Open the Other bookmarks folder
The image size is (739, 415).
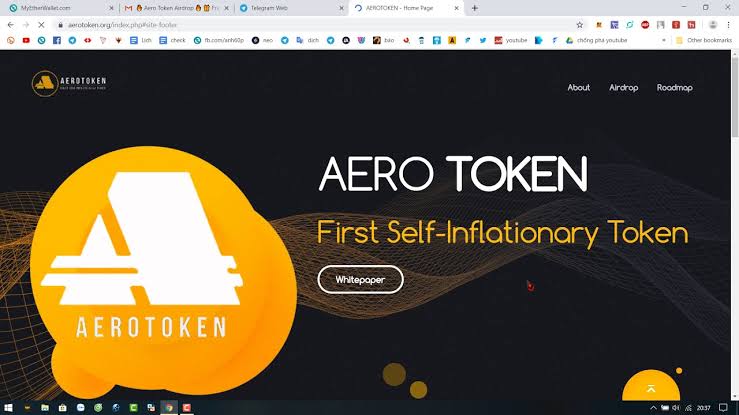coord(704,41)
